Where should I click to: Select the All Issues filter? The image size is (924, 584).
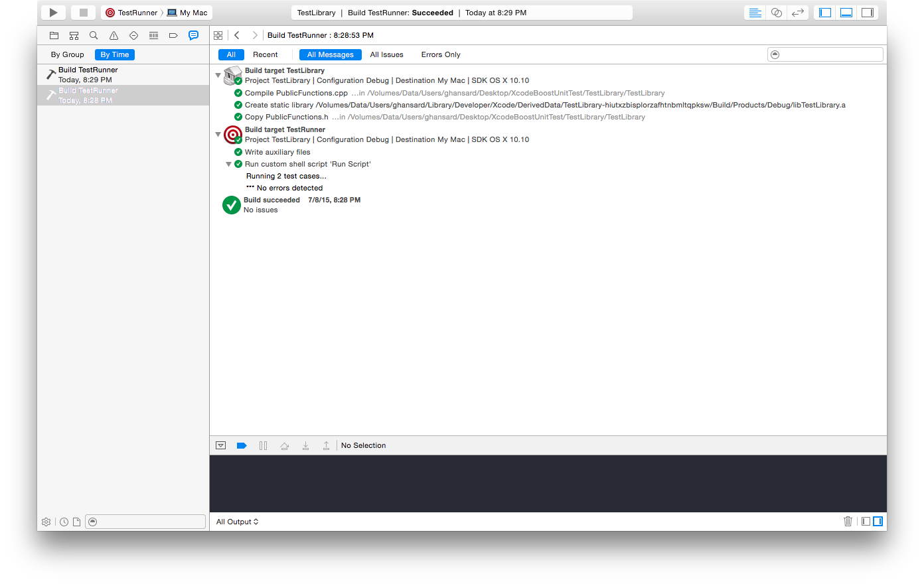(x=387, y=54)
